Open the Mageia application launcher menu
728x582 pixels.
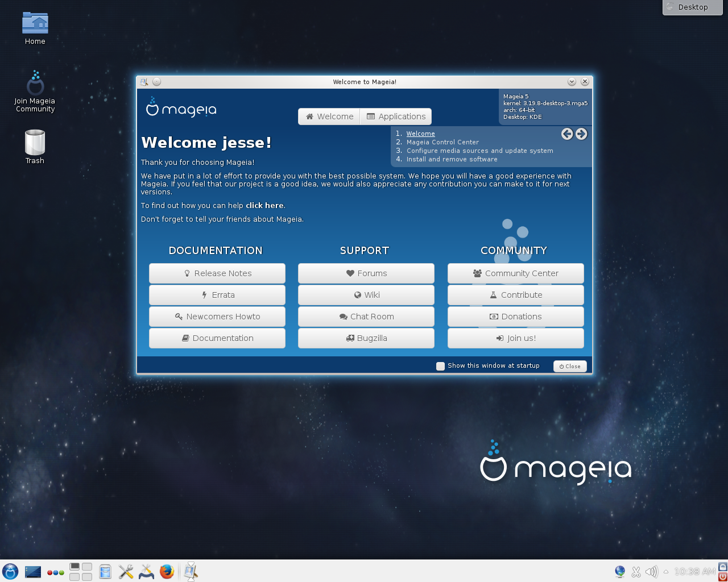click(10, 571)
